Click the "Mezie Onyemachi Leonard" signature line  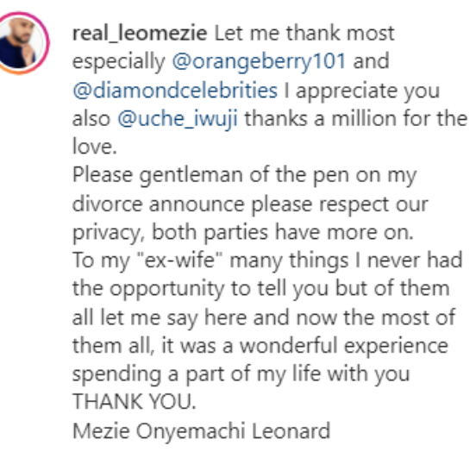[x=202, y=430]
